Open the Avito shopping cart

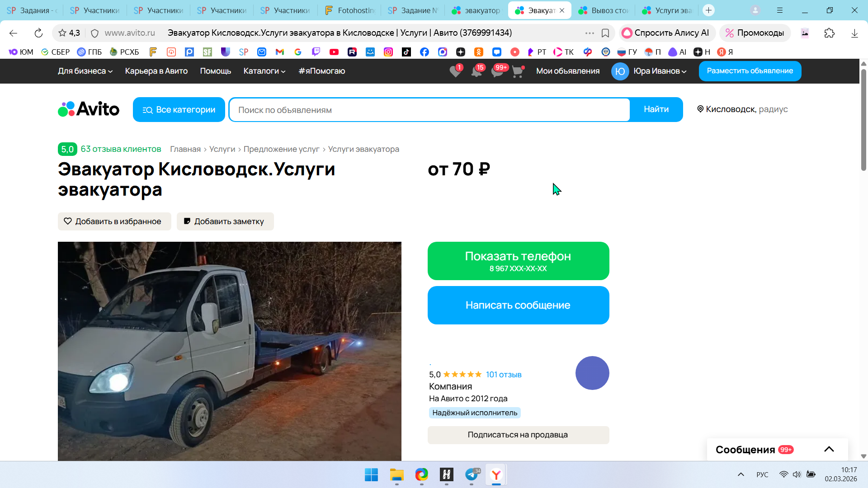(x=518, y=71)
